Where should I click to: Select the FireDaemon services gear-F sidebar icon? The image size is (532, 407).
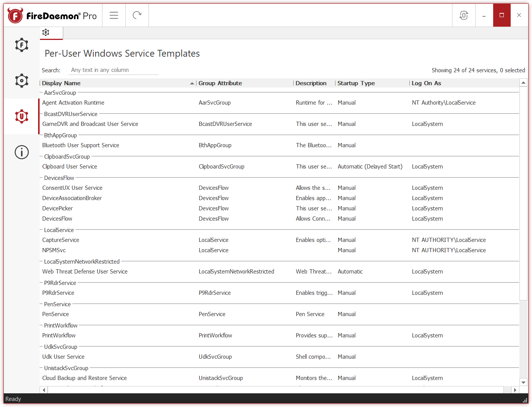pos(21,45)
